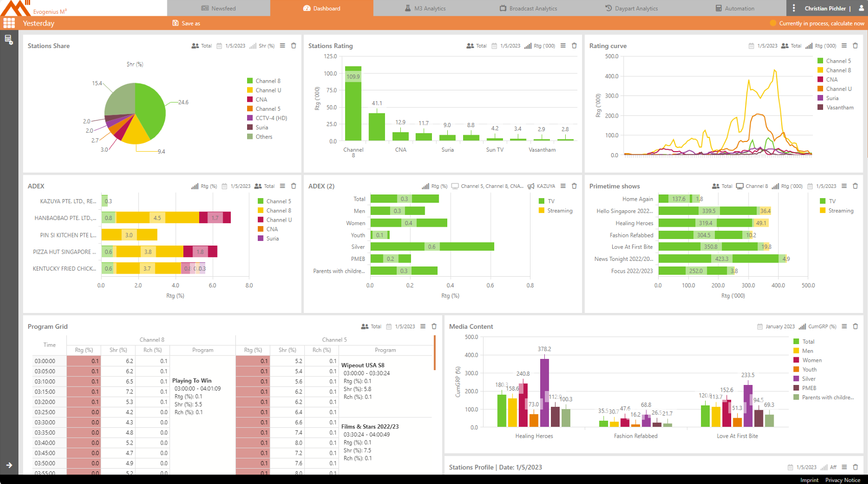Open the user profile icon

pyautogui.click(x=861, y=8)
